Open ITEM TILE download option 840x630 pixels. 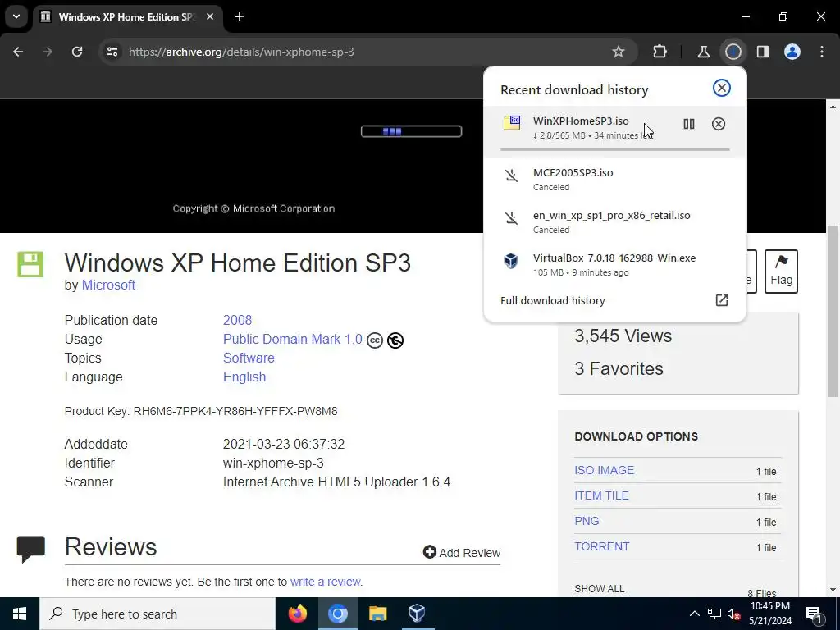tap(601, 495)
